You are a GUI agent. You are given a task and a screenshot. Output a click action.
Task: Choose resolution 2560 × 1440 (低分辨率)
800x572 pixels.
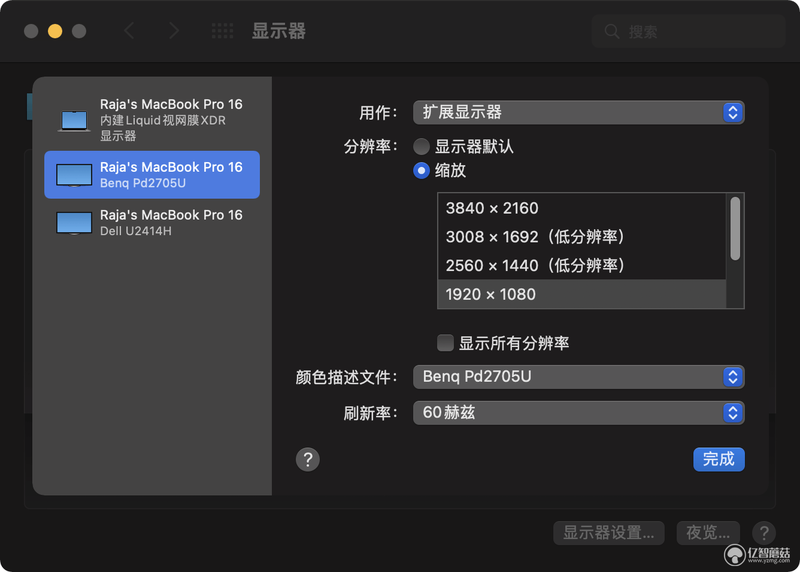pyautogui.click(x=582, y=265)
